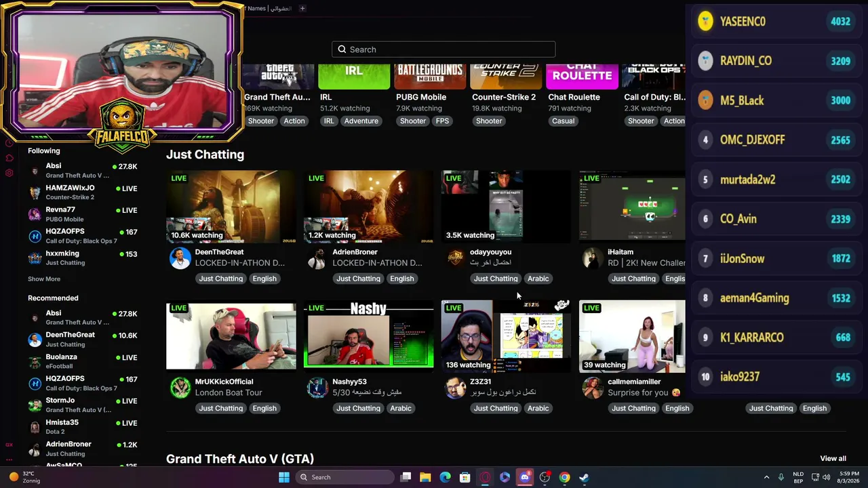The height and width of the screenshot is (488, 868).
Task: Click the Just Chatting section heading
Action: coord(205,155)
